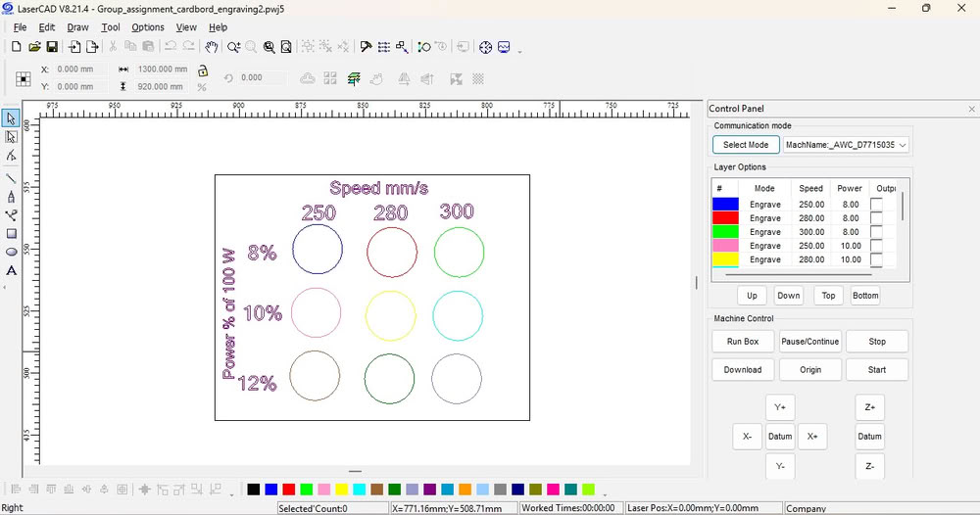Click the Zoom in magnifier icon
The width and height of the screenshot is (980, 515).
[233, 47]
